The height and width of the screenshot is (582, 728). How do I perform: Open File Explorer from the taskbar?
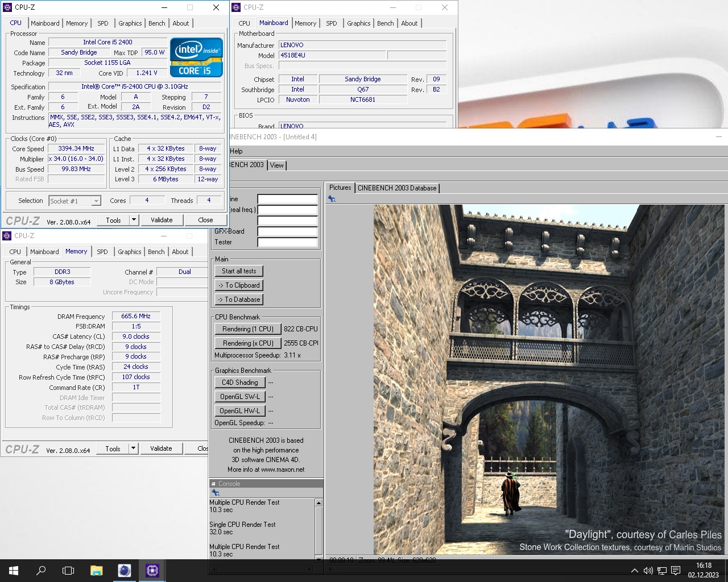click(96, 571)
